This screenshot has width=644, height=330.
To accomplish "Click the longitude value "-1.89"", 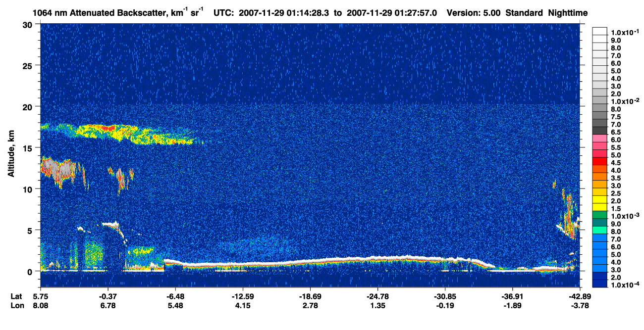I will pos(512,305).
